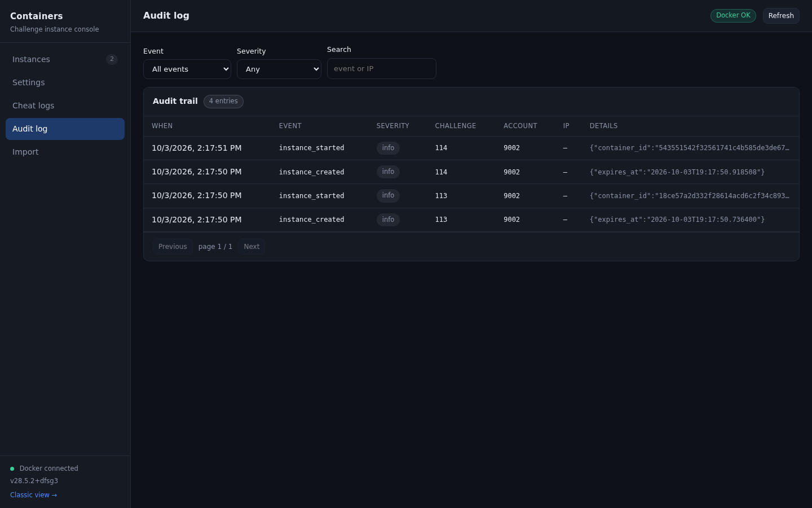The image size is (812, 508).
Task: Go to the Previous page
Action: (x=173, y=247)
